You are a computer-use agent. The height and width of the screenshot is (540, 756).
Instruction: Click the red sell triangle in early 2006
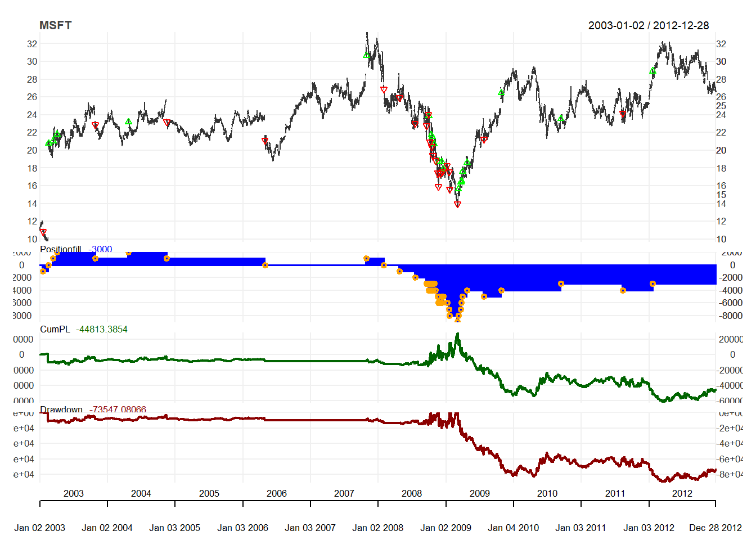pos(265,141)
